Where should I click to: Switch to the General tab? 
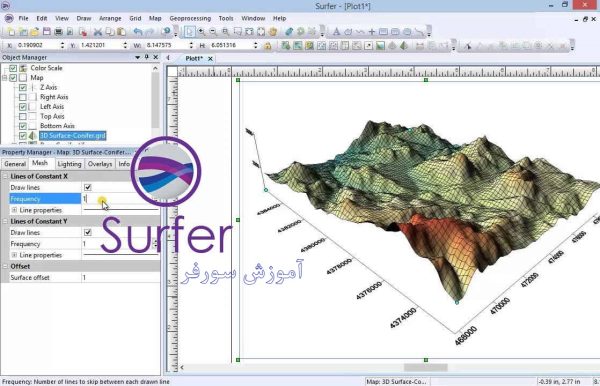[x=15, y=164]
